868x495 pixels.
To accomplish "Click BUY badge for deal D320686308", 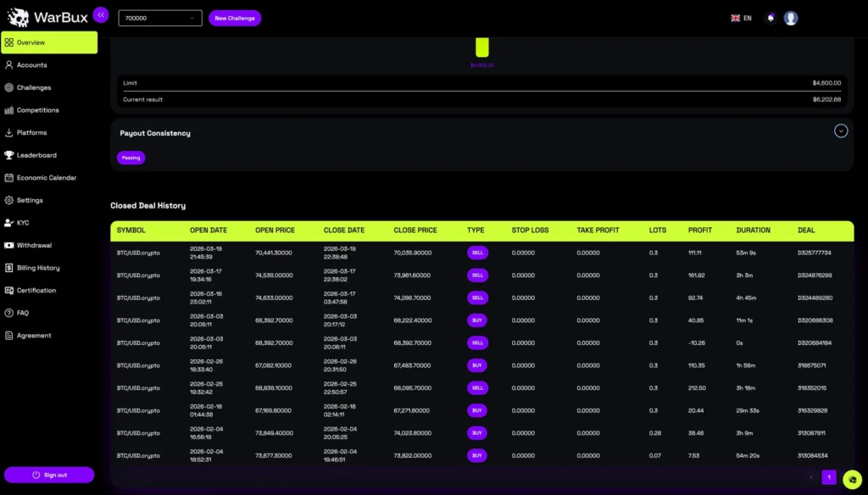I will 477,320.
